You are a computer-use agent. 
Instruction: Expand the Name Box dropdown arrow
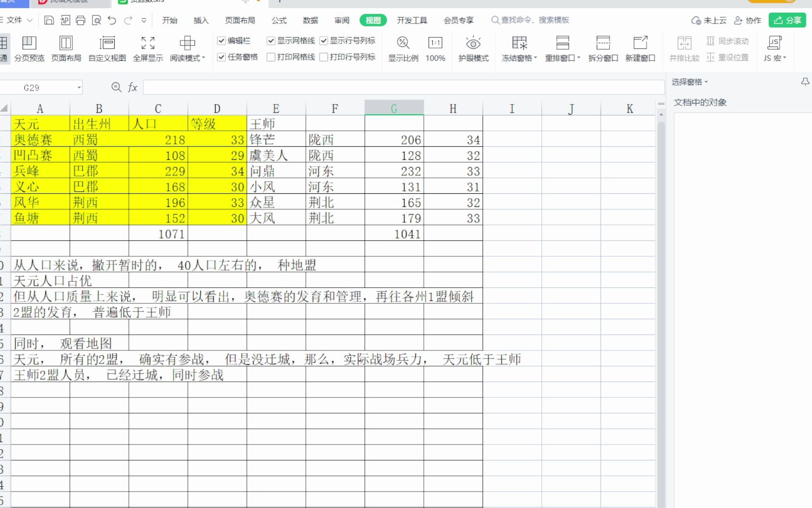pos(79,87)
